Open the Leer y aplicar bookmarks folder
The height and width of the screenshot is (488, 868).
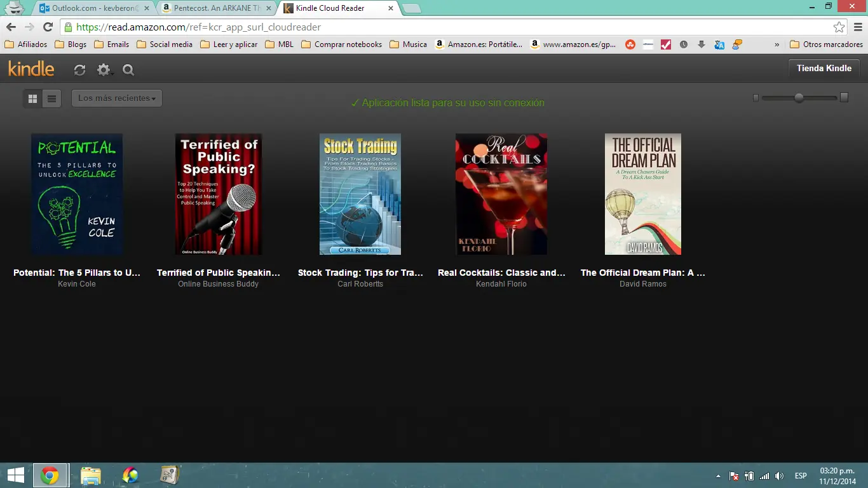(x=229, y=44)
